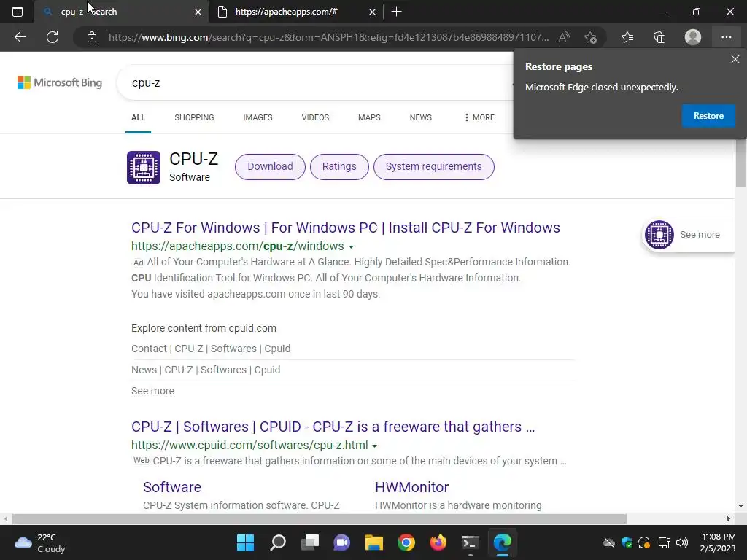Viewport: 747px width, 560px height.
Task: Expand dropdown arrow next to apacheapps.com URL
Action: click(x=351, y=247)
